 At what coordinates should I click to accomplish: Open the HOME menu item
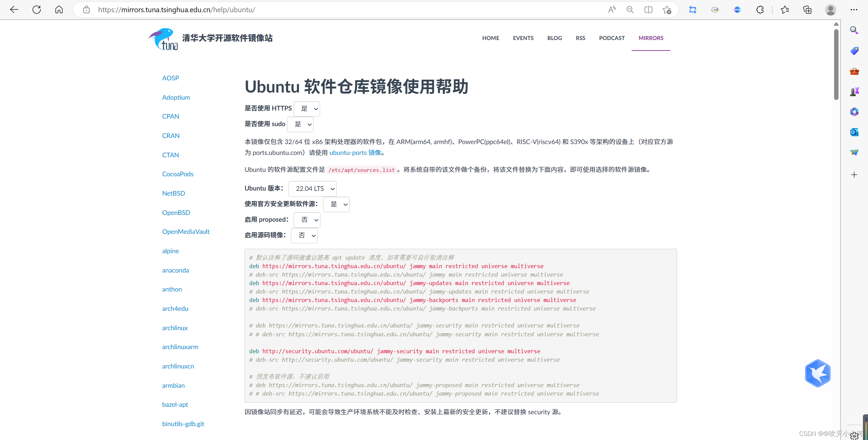(491, 38)
